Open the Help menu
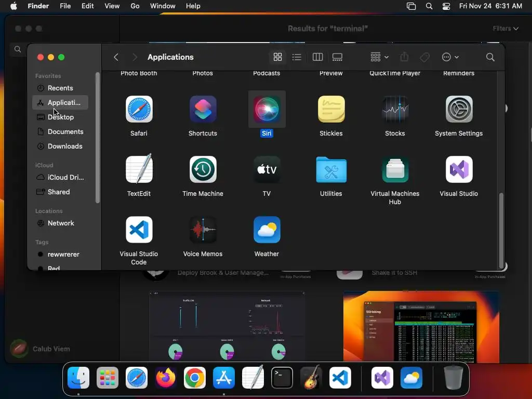Viewport: 532px width, 399px height. pyautogui.click(x=193, y=6)
